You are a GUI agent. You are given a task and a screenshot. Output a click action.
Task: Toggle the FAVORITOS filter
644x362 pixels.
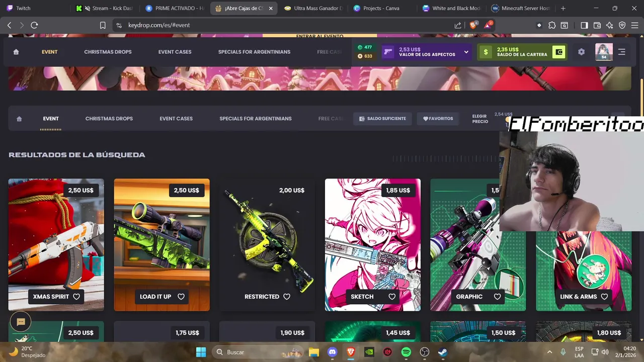tap(438, 119)
